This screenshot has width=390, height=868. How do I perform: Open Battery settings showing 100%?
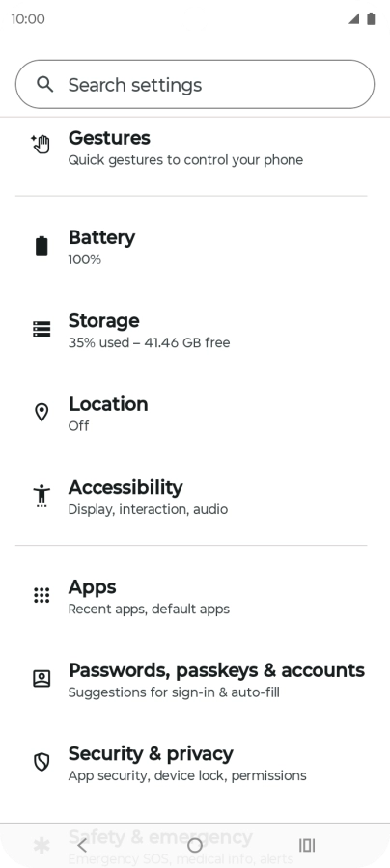coord(195,248)
